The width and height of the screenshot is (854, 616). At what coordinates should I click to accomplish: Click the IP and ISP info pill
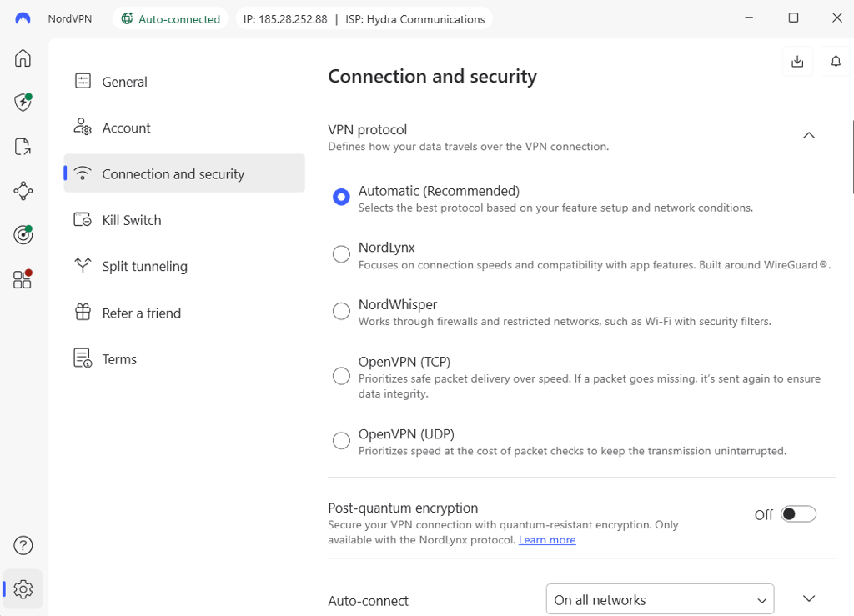click(x=364, y=19)
